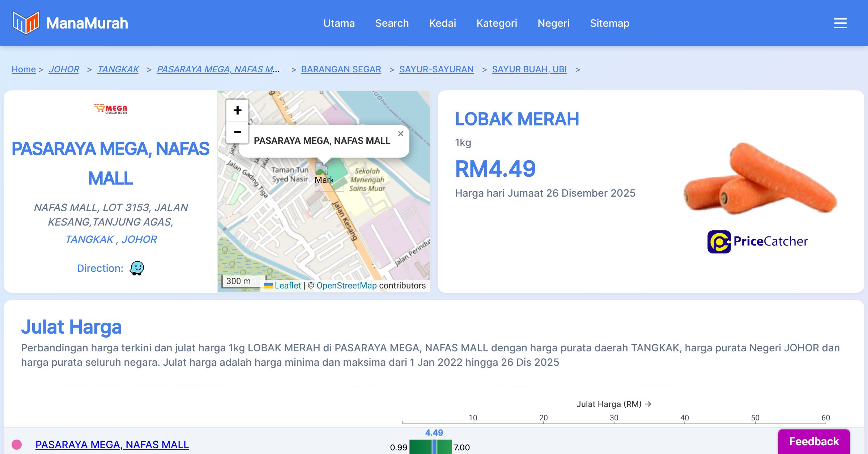This screenshot has height=454, width=868.
Task: Follow the JOHOR breadcrumb link
Action: 64,69
